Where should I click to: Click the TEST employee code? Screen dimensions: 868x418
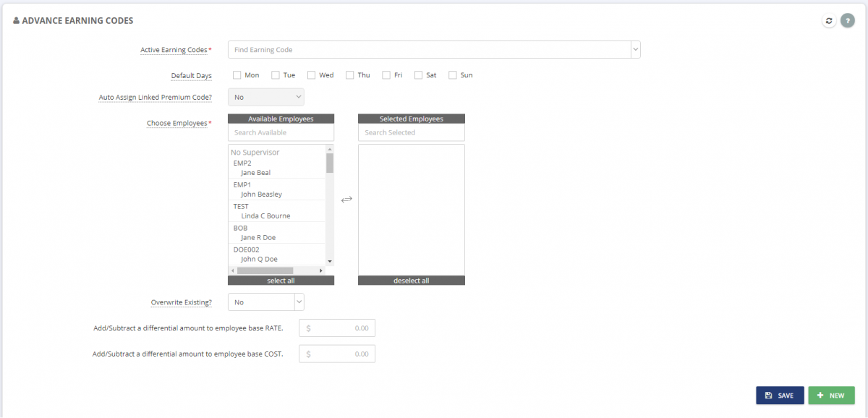tap(241, 206)
